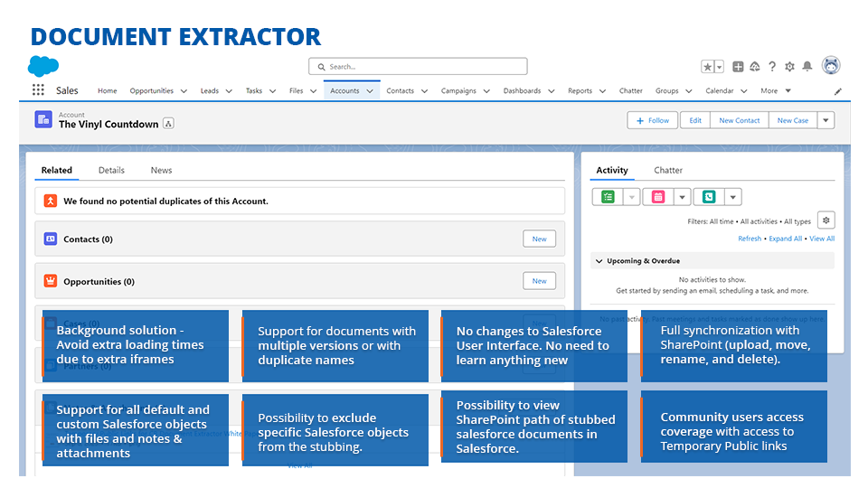Click the duplicates merge icon

point(51,201)
